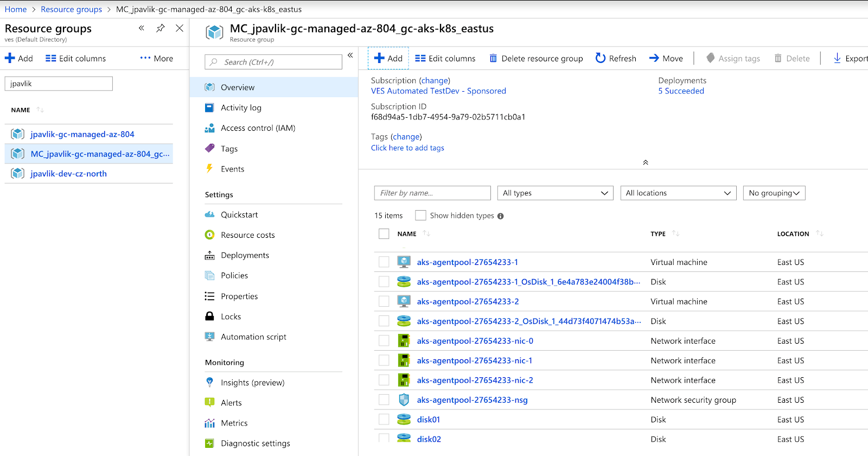The height and width of the screenshot is (456, 868).
Task: Open the 5 Succeeded deployments link
Action: point(681,91)
